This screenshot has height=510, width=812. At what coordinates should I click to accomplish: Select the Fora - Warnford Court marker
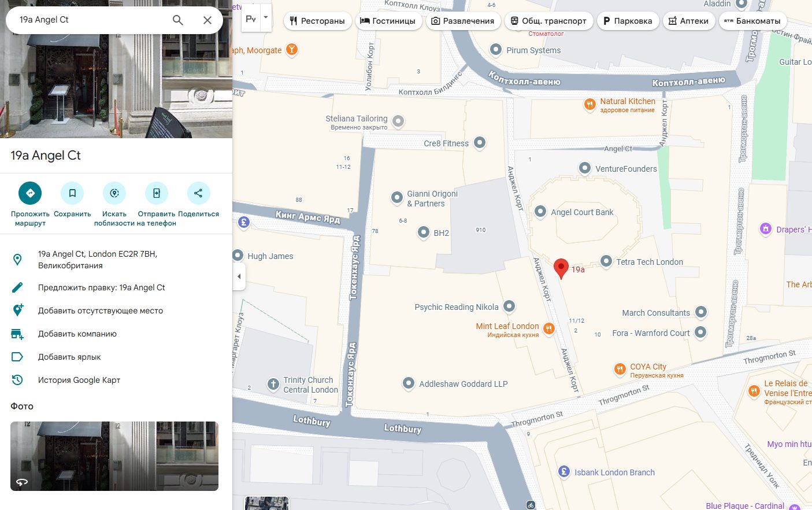click(x=700, y=332)
